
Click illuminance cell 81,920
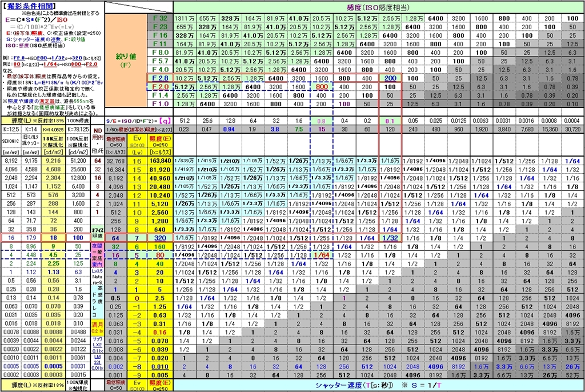coord(160,170)
